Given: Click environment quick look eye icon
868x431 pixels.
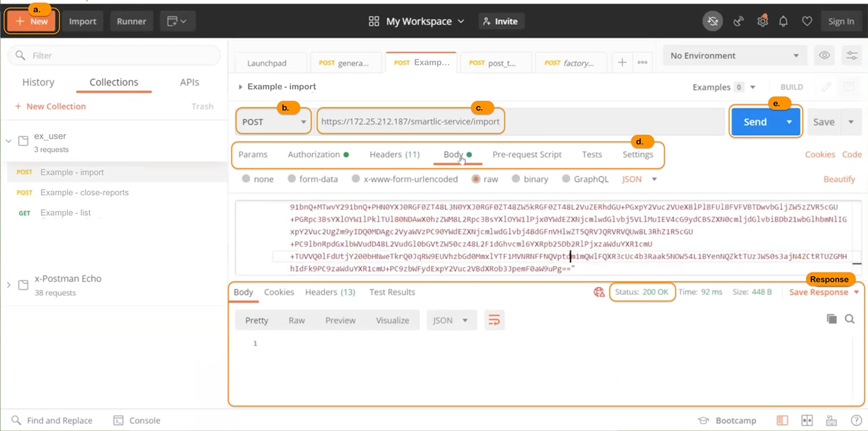Looking at the screenshot, I should [825, 56].
